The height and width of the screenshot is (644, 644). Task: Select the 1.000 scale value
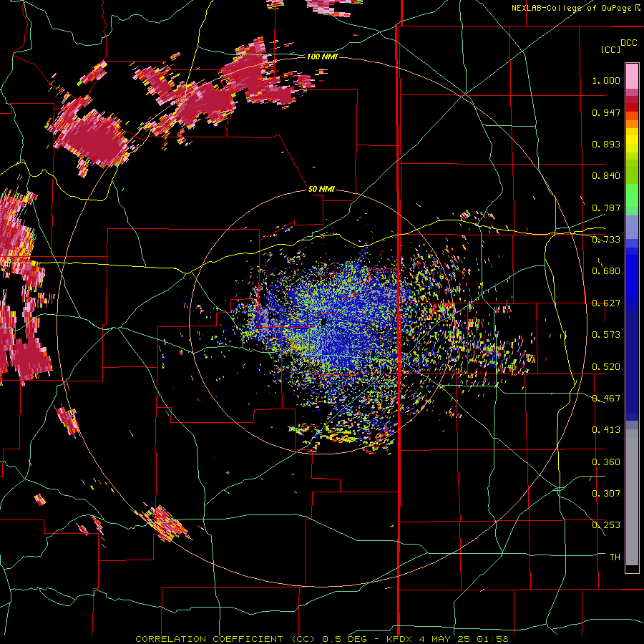point(606,80)
